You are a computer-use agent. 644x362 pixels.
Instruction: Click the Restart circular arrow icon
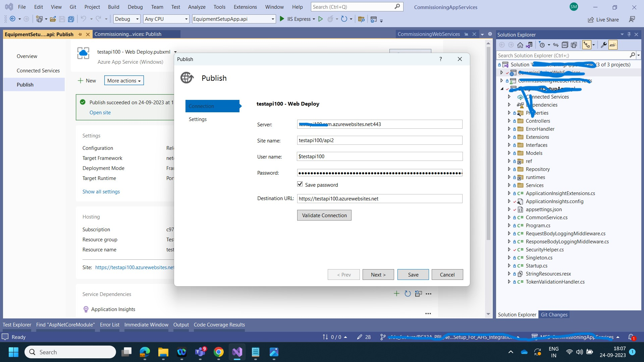[344, 19]
